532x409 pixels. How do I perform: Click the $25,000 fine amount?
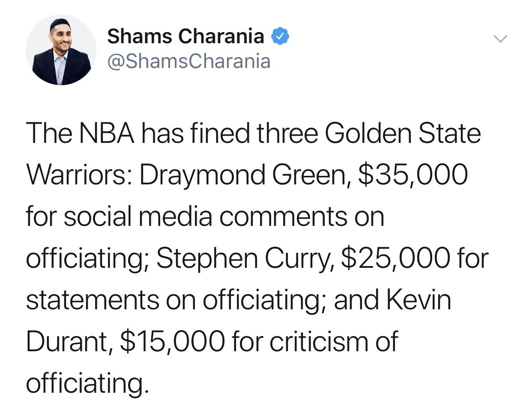pos(395,258)
